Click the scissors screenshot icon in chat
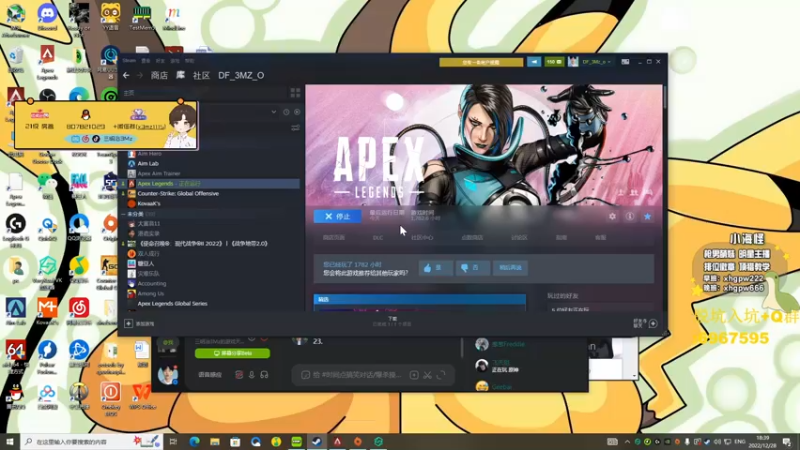The image size is (800, 450). (428, 375)
